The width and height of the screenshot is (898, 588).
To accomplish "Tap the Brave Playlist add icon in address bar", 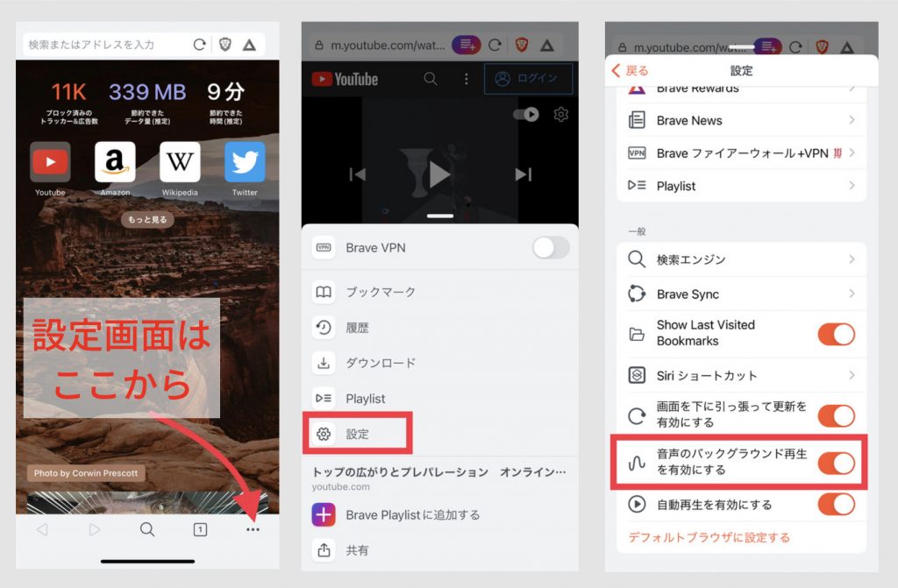I will pyautogui.click(x=467, y=45).
